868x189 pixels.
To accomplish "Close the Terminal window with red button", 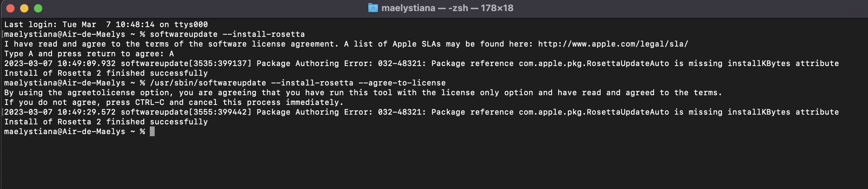I will pyautogui.click(x=10, y=8).
